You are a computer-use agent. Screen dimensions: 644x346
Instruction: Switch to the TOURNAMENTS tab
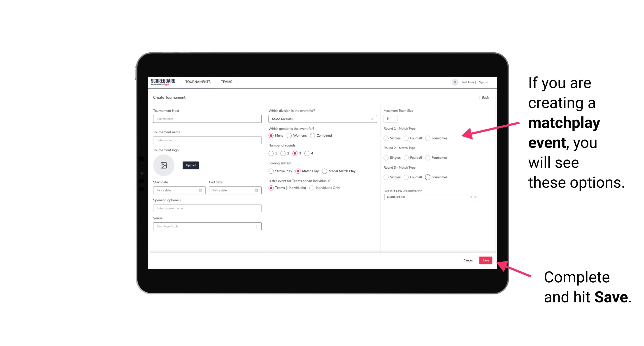click(x=198, y=82)
